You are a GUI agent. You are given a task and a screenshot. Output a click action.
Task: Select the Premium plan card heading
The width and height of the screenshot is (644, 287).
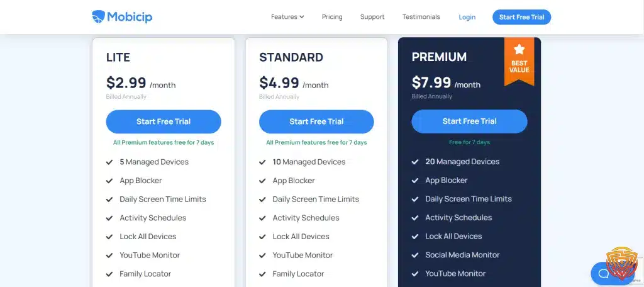click(439, 57)
